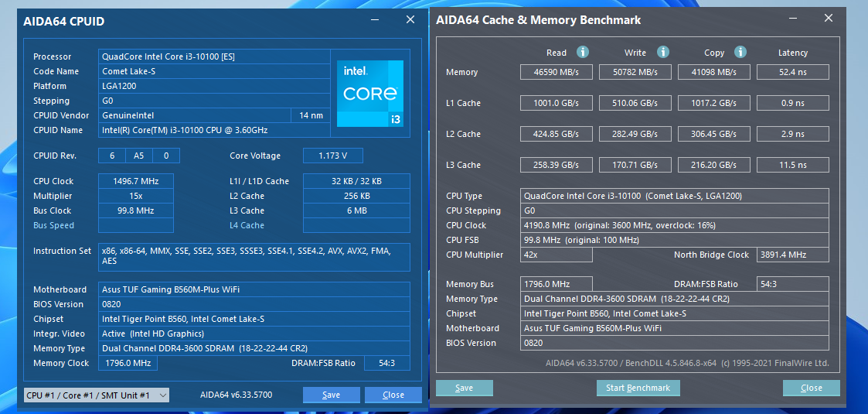Click the Code Name value Comet Lake-S

214,71
